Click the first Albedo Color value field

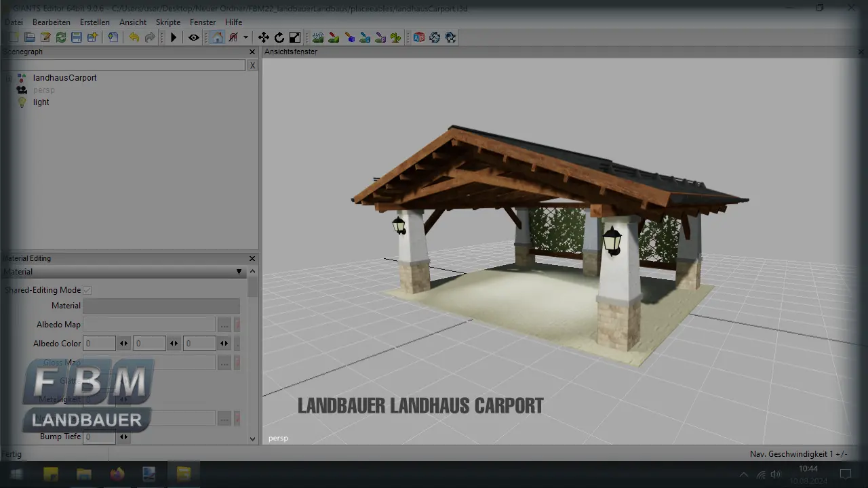(99, 344)
